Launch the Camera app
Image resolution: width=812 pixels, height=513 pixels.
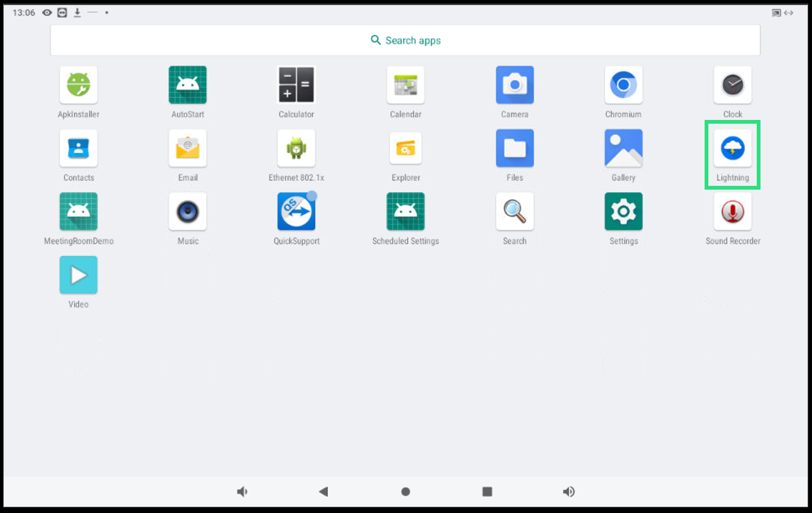[515, 85]
